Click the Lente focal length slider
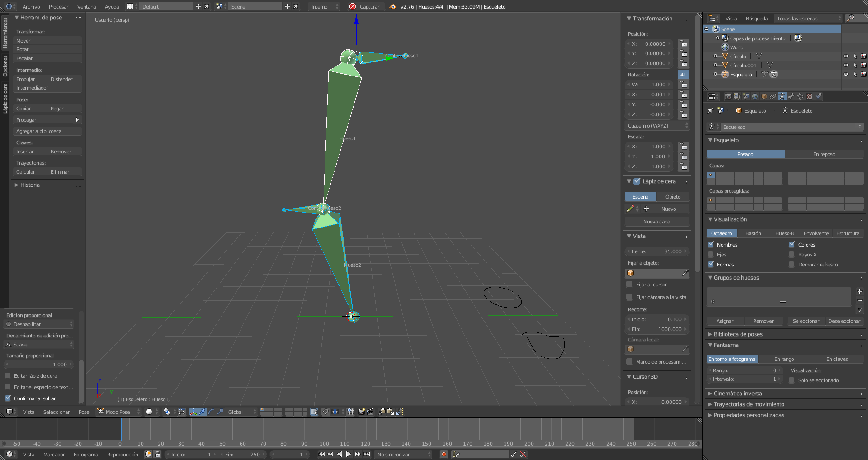Image resolution: width=868 pixels, height=460 pixels. tap(657, 251)
